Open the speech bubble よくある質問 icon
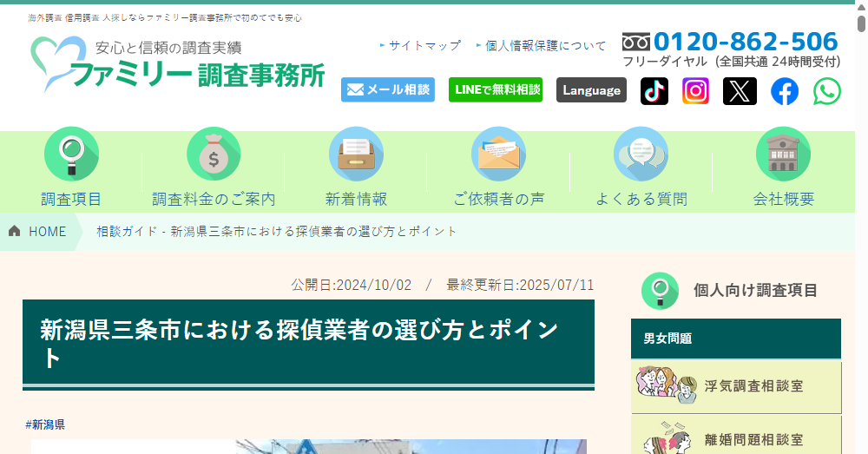 click(641, 154)
